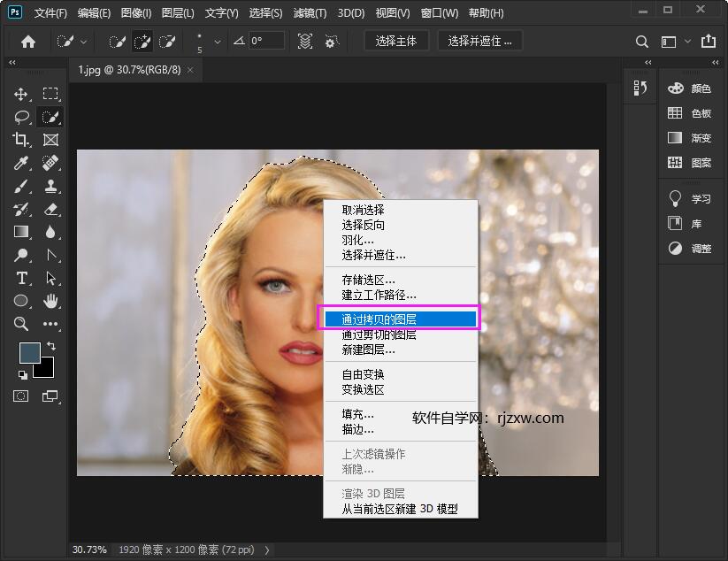The image size is (728, 561).
Task: Open the 图案 (Patterns) panel
Action: pyautogui.click(x=701, y=162)
